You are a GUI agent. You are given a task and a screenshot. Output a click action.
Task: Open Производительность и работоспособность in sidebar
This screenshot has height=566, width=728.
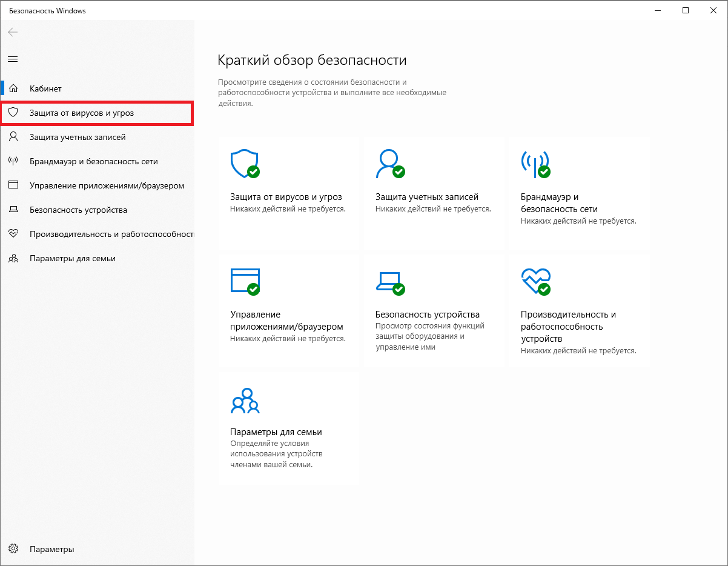click(x=97, y=234)
